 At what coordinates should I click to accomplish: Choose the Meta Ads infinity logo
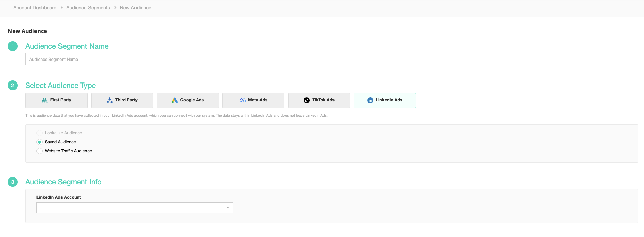tap(242, 100)
